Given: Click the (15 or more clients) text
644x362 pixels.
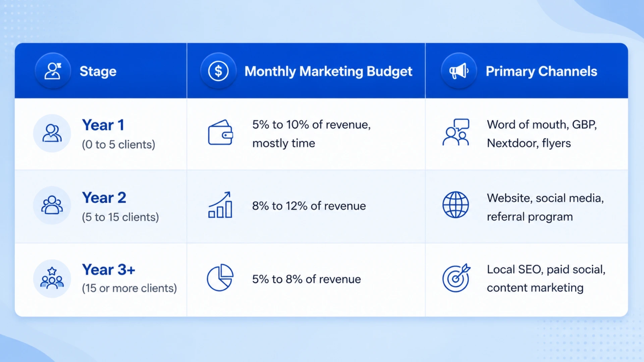Looking at the screenshot, I should (x=129, y=288).
